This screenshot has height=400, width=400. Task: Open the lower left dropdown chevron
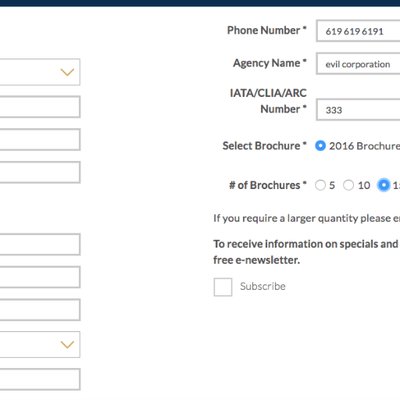pos(67,345)
